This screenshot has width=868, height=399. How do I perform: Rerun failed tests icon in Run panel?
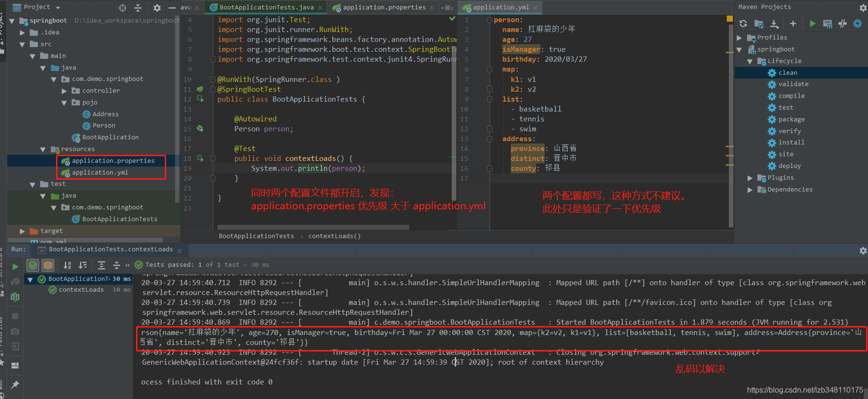pyautogui.click(x=15, y=281)
